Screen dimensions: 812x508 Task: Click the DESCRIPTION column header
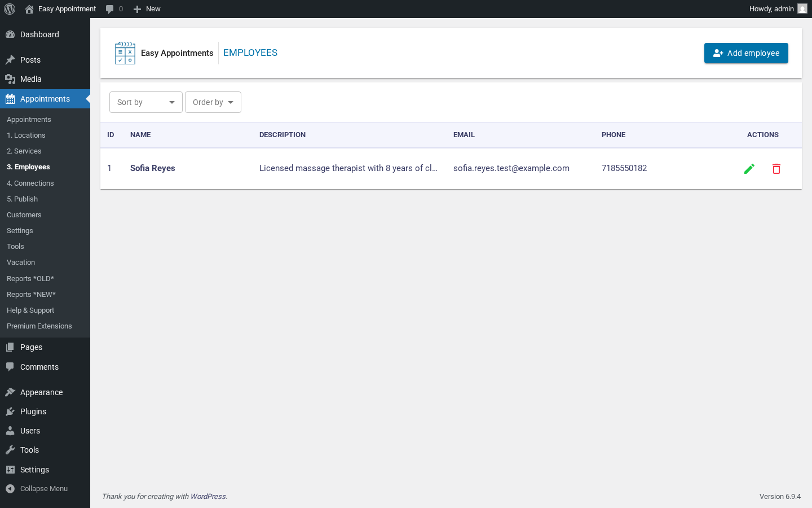(x=283, y=135)
